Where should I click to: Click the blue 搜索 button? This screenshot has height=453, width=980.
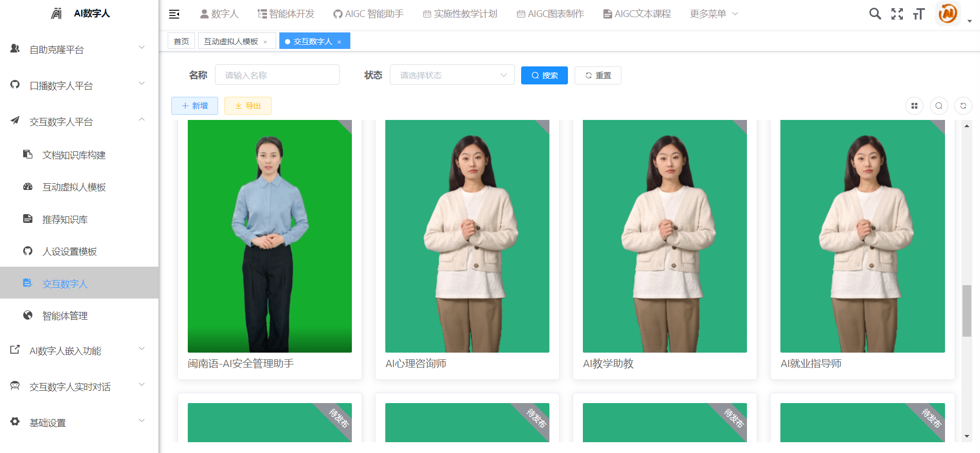(544, 75)
